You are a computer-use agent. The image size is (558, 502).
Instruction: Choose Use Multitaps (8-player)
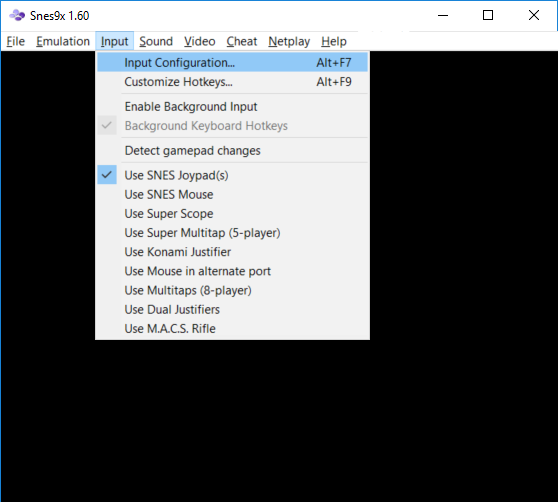(x=232, y=290)
